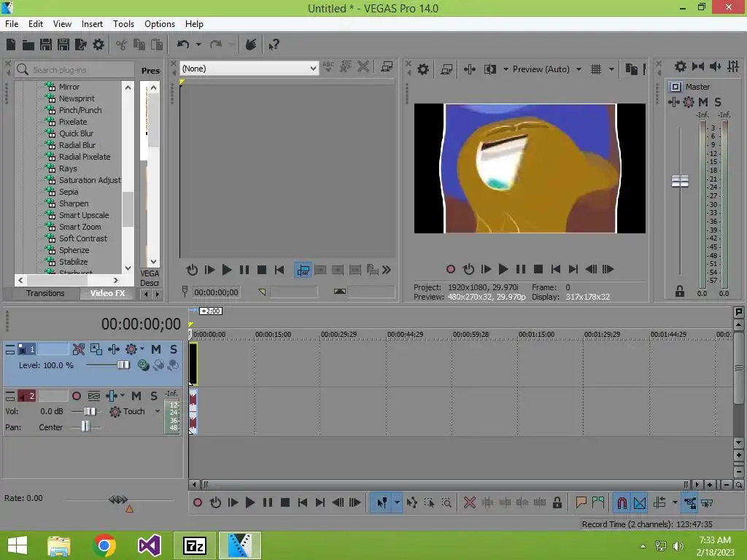The image size is (747, 560).
Task: Open split screen view dropdown arrow
Action: pos(506,69)
